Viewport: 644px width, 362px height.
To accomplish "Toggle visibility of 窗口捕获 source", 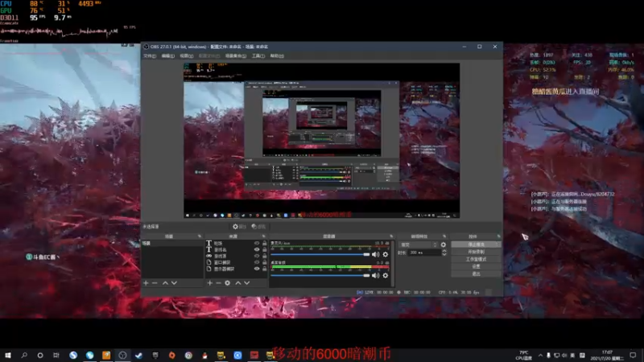I will coord(257,262).
